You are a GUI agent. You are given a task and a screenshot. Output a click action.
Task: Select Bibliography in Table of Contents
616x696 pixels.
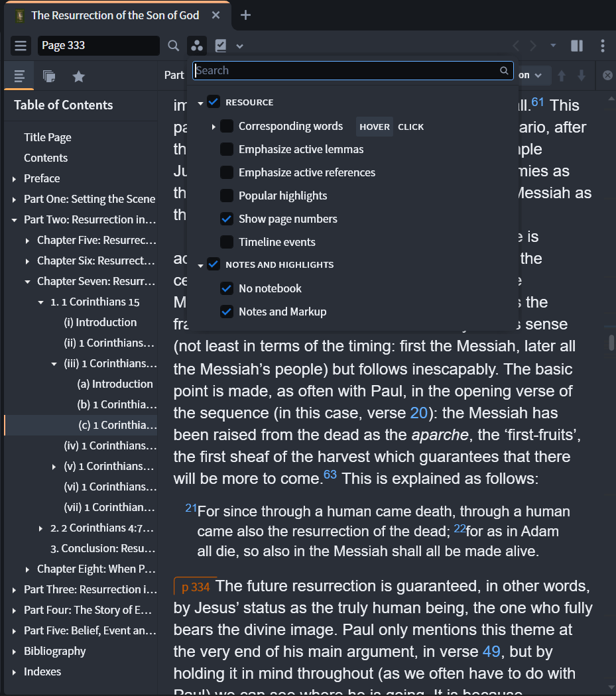[x=55, y=651]
